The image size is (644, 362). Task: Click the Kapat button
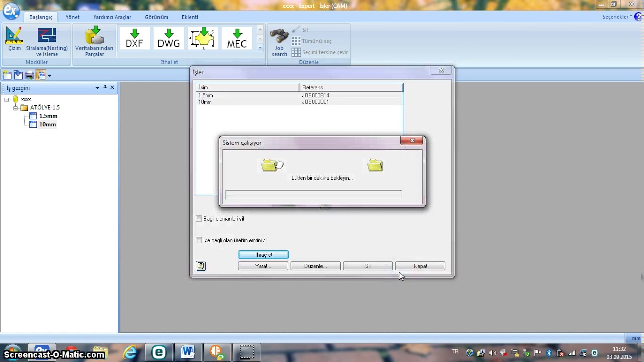[420, 266]
